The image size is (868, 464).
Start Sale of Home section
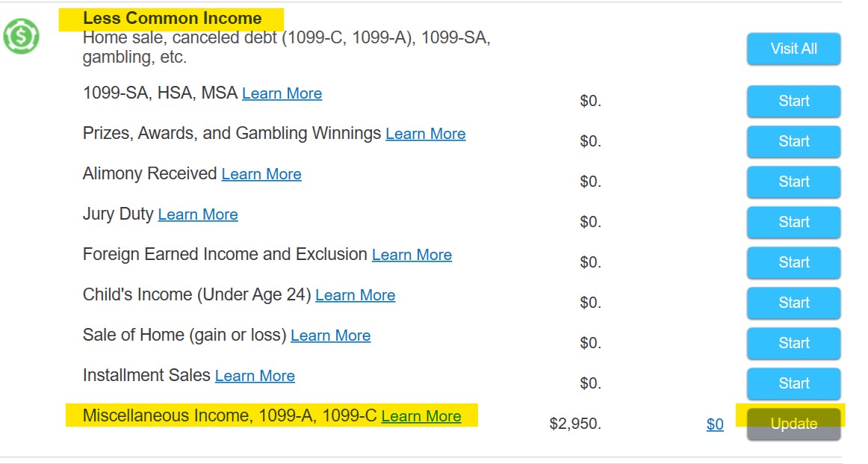click(x=793, y=343)
